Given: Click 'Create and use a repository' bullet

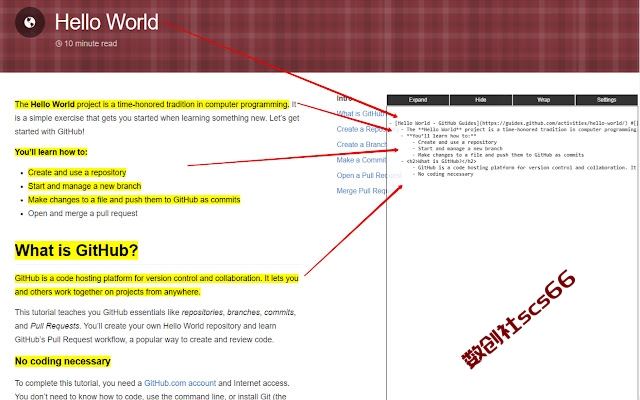Looking at the screenshot, I should tap(77, 173).
